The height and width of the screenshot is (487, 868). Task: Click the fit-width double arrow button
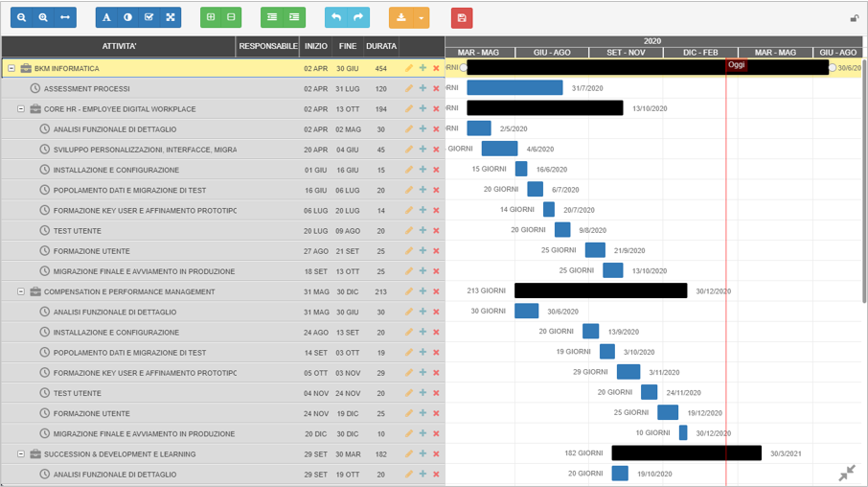65,17
